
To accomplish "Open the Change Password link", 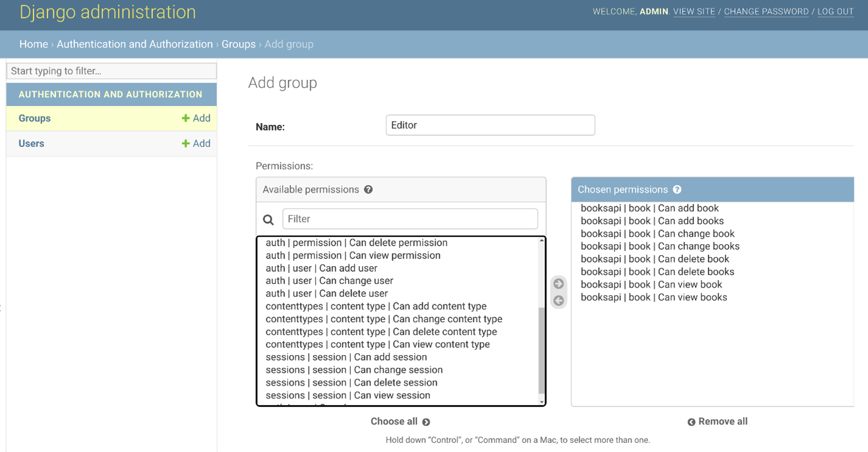I will 766,12.
